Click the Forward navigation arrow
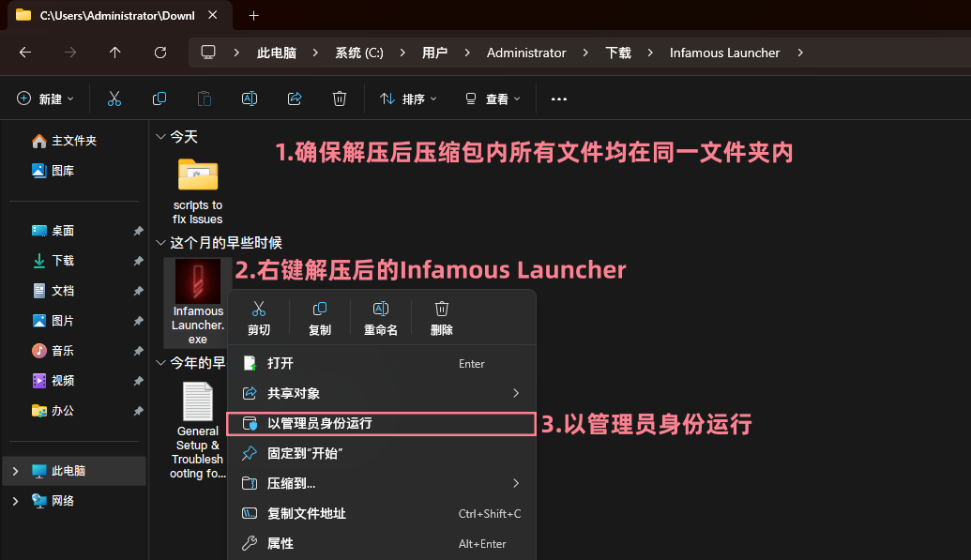This screenshot has width=971, height=560. [x=70, y=53]
